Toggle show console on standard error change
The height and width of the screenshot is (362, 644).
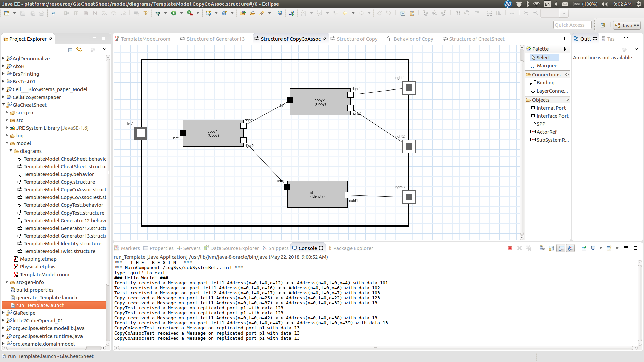[570, 248]
